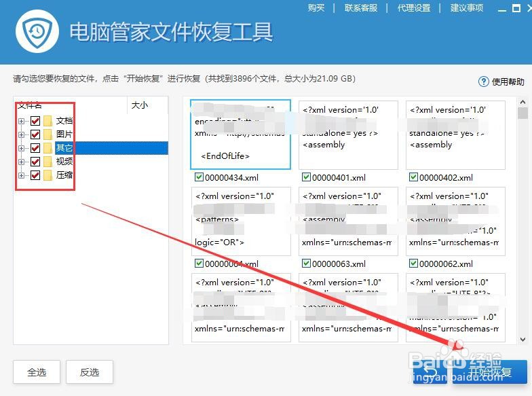Click the file name 00000062.xml

click(x=446, y=264)
